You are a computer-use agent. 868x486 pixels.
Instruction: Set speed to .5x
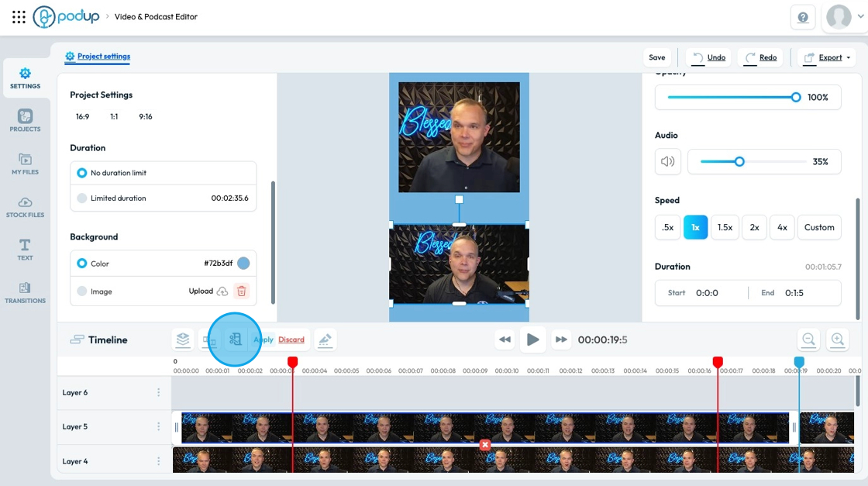point(667,228)
